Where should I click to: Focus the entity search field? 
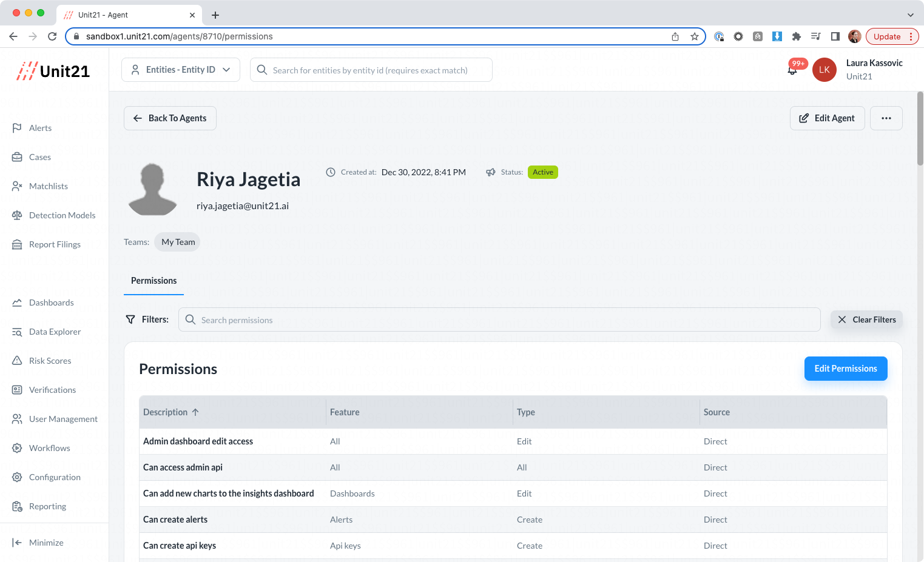coord(371,70)
